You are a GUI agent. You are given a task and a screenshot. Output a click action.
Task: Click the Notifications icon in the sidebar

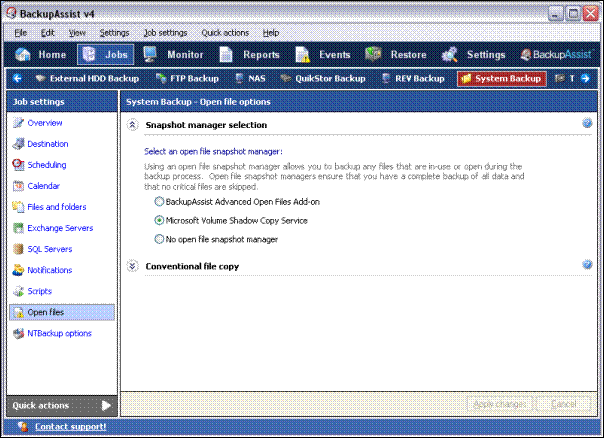click(x=18, y=270)
